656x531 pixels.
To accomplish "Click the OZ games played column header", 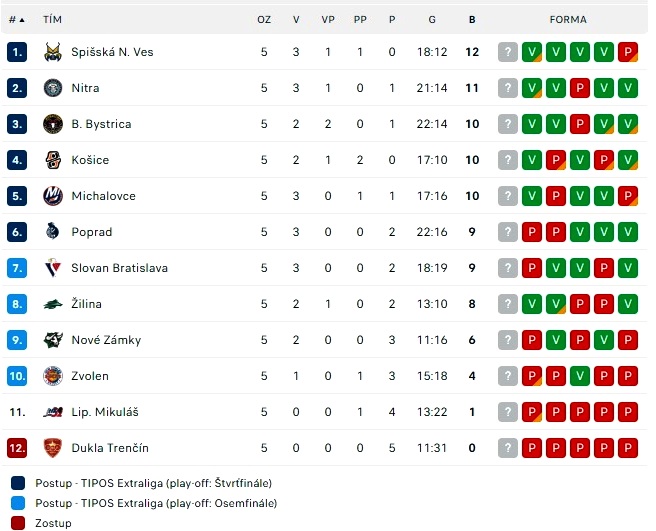I will pos(264,20).
